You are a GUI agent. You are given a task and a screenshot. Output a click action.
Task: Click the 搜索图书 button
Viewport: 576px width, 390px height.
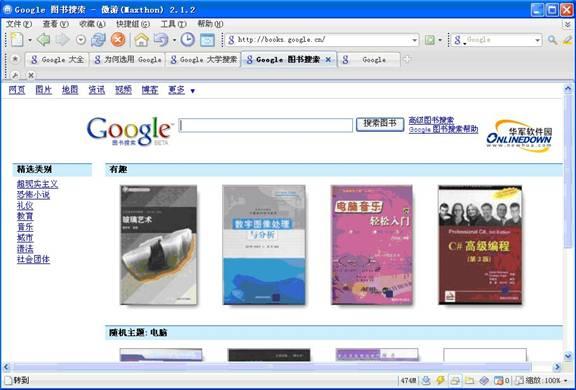380,124
